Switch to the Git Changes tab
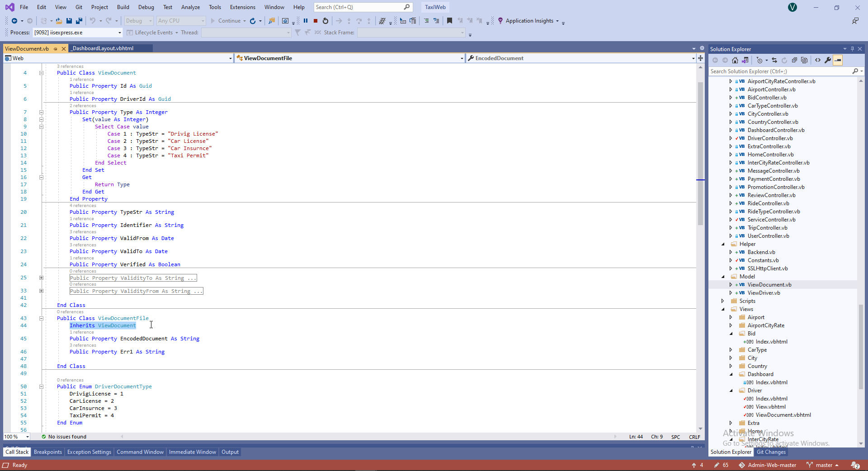This screenshot has height=471, width=868. click(771, 452)
